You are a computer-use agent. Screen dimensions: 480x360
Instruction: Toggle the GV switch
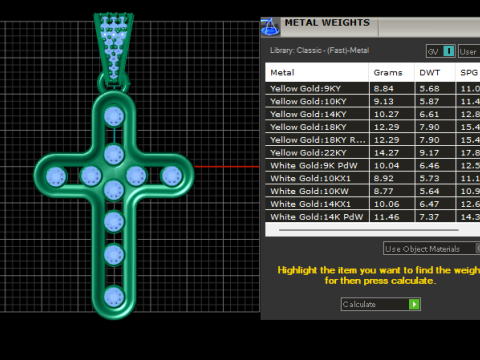[x=441, y=51]
